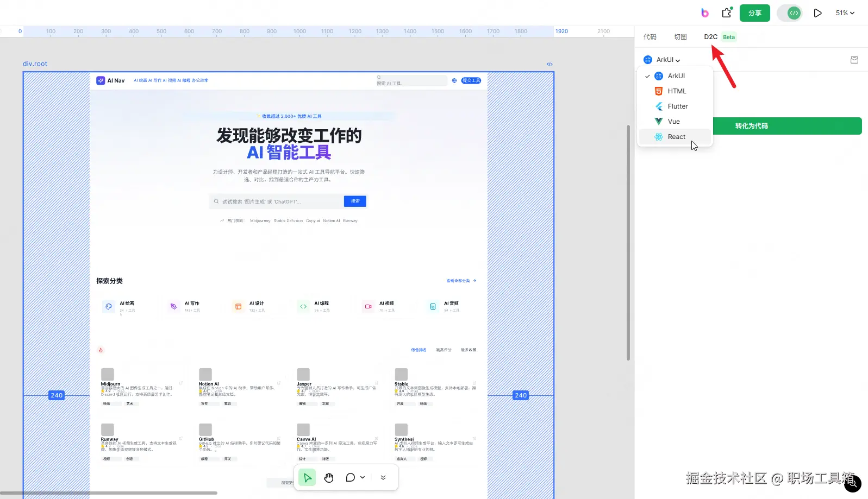
Task: Click the AI 视频 category icon
Action: point(368,307)
